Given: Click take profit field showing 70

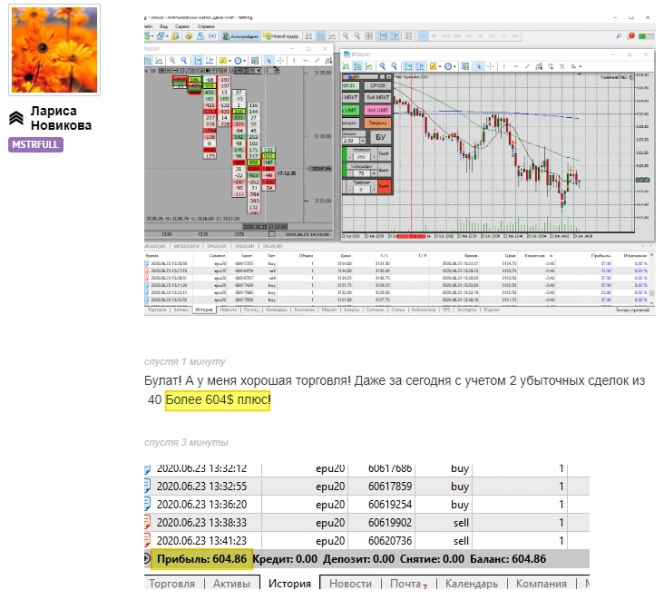Looking at the screenshot, I should tap(362, 173).
